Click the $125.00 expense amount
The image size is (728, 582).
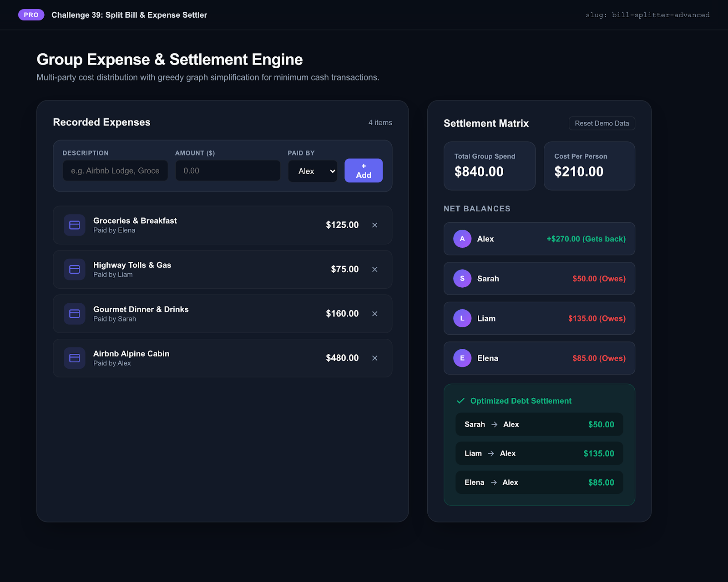[x=342, y=225]
